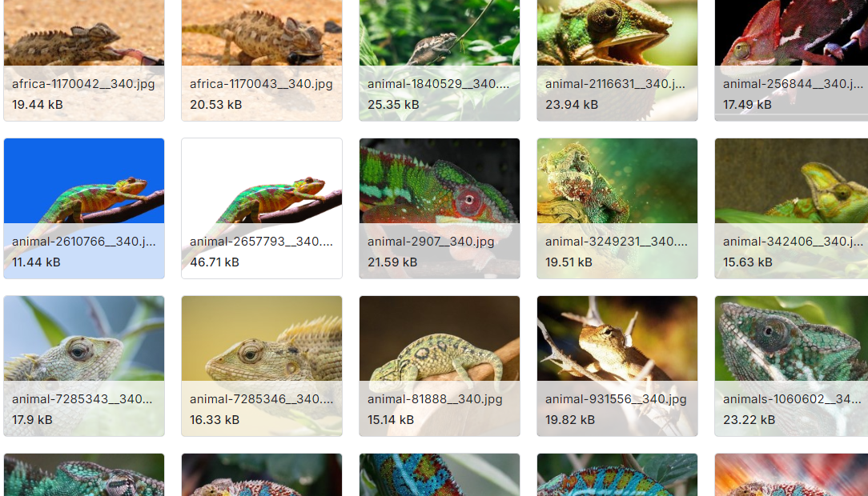This screenshot has height=496, width=868.
Task: Select the animal-1840529__340 chameleon image
Action: pos(440,60)
